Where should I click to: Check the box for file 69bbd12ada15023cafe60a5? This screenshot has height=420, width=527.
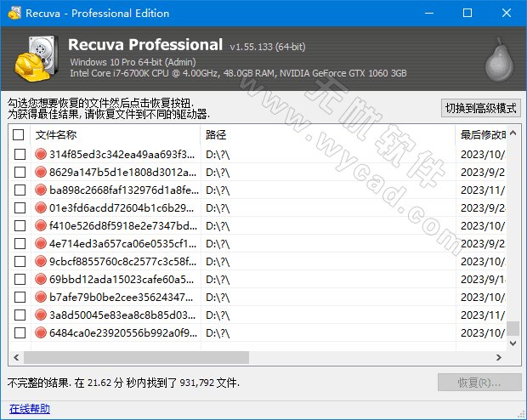pos(20,279)
